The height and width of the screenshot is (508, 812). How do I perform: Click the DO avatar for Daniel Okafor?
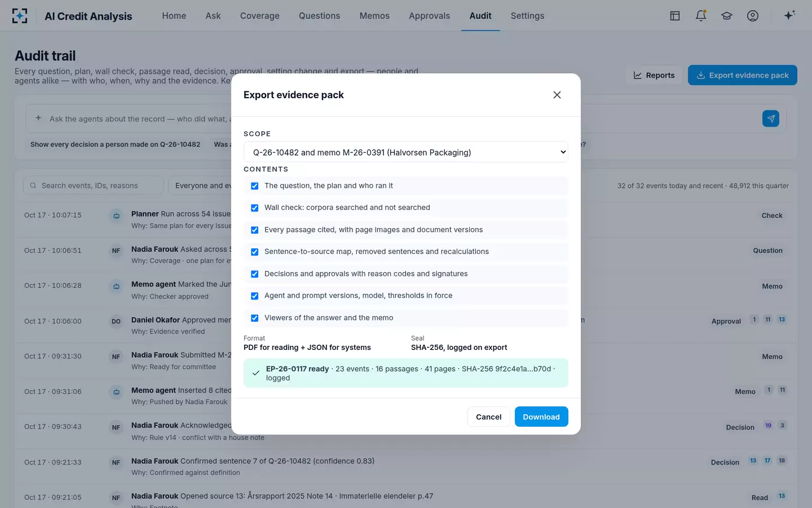[x=116, y=321]
